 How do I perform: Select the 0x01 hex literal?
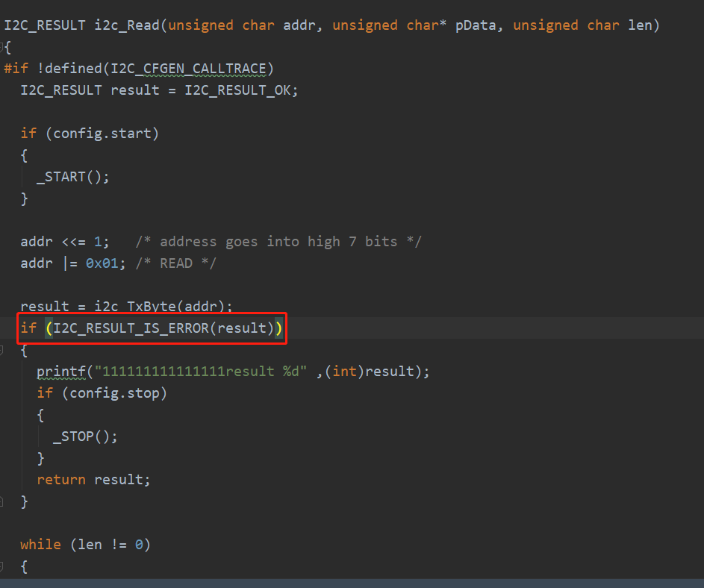[x=102, y=263]
